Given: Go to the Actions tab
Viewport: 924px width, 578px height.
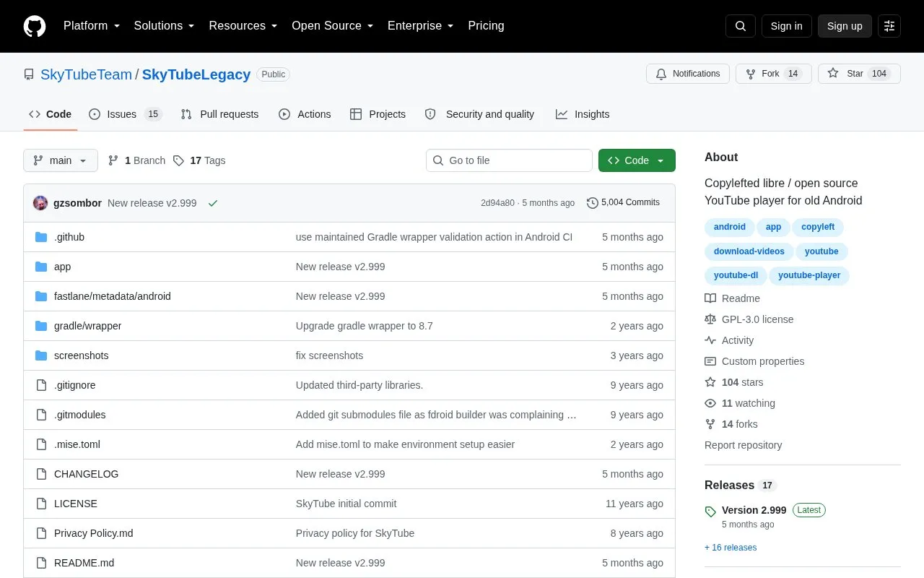Looking at the screenshot, I should tap(305, 114).
